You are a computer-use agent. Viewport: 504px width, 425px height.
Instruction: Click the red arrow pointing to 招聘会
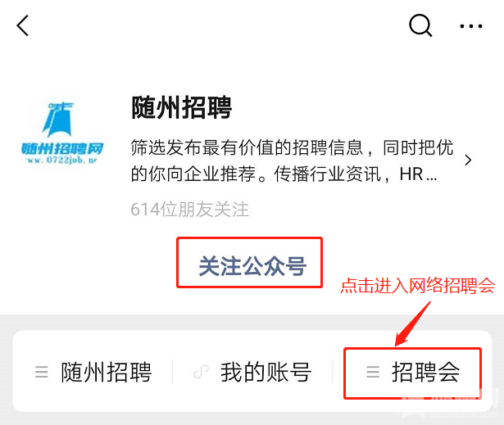click(413, 323)
